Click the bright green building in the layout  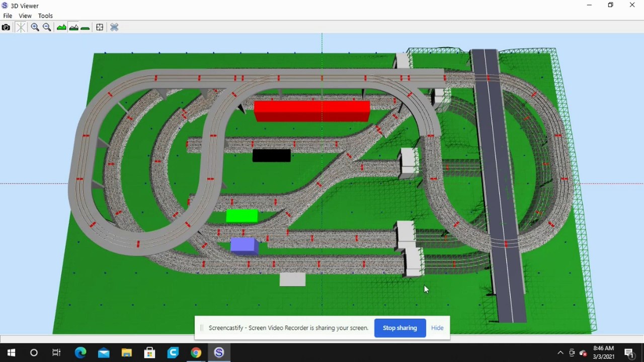pos(242,216)
